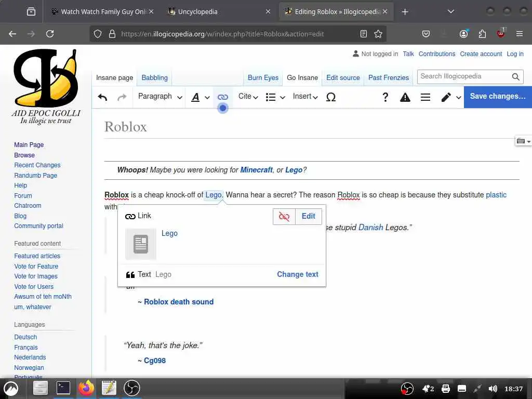The height and width of the screenshot is (399, 532).
Task: Open the Deutsch language link
Action: pos(25,337)
